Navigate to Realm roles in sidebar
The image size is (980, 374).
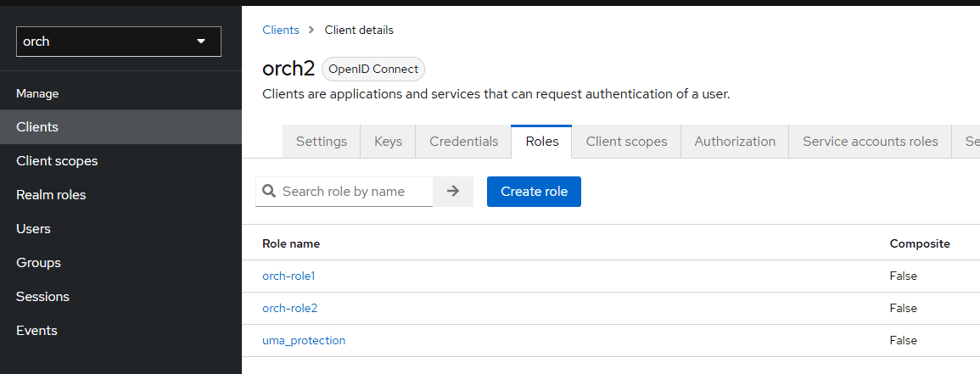pyautogui.click(x=51, y=195)
